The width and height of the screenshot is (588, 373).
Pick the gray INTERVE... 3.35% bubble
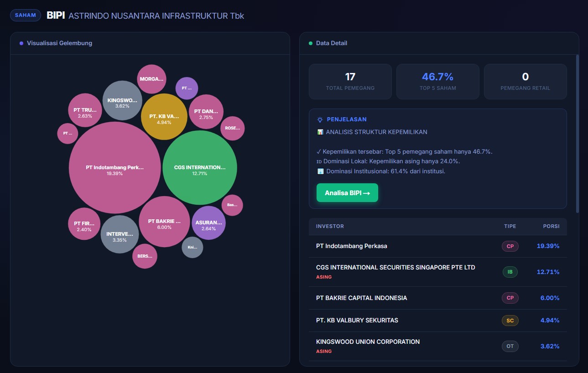coord(120,234)
